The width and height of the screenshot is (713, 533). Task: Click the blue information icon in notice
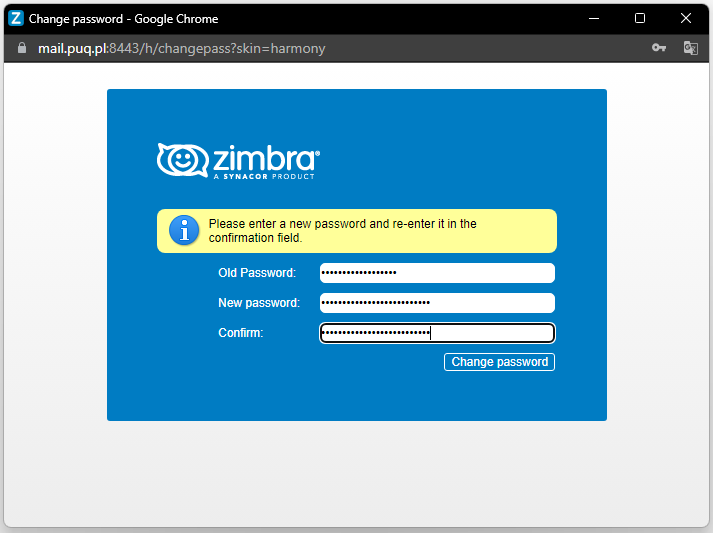coord(184,230)
